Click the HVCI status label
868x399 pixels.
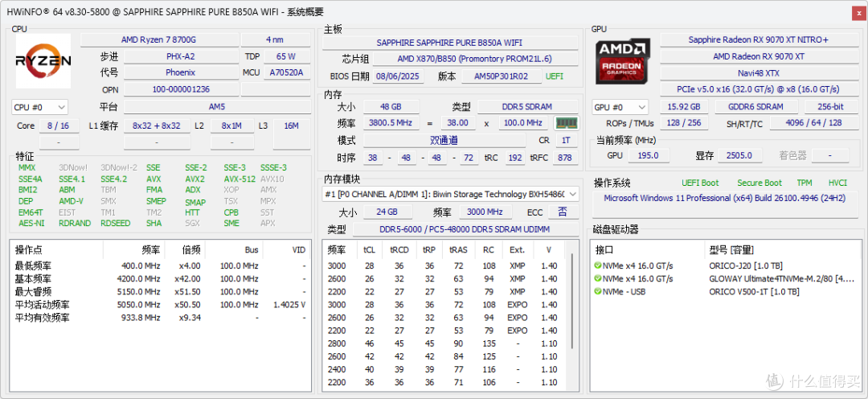pyautogui.click(x=837, y=183)
